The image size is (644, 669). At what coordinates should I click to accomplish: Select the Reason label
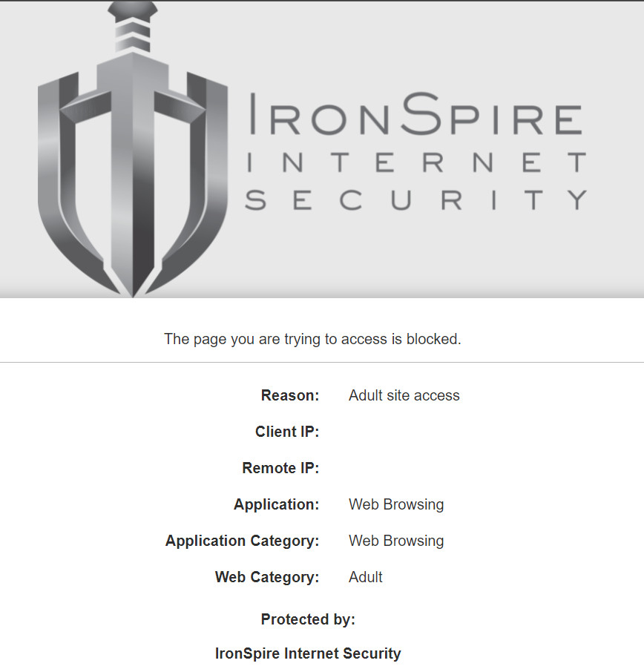[x=289, y=396]
